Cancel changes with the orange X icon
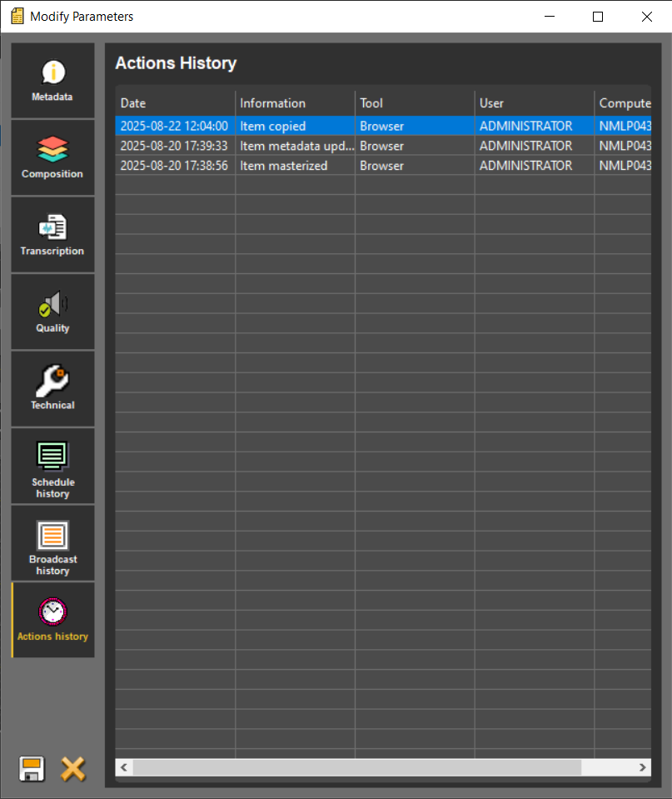The image size is (672, 799). 73,768
